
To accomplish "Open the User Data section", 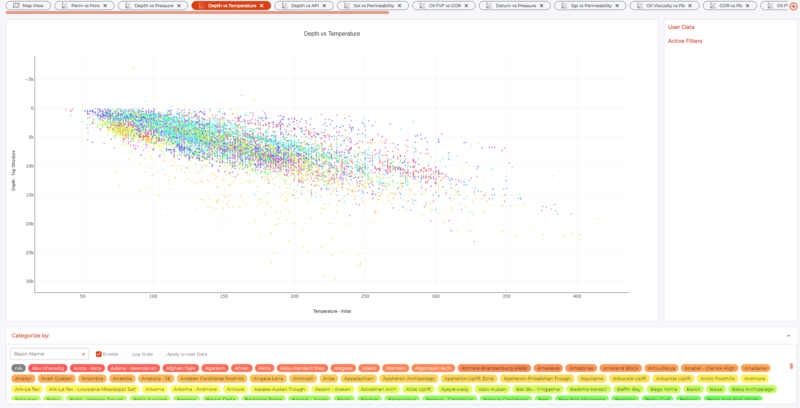I will (x=681, y=27).
